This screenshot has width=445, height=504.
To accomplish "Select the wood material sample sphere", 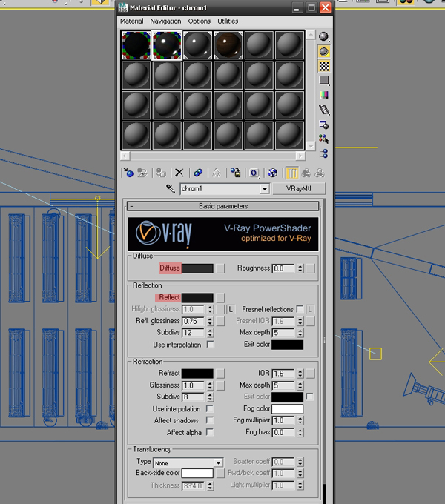I will [228, 45].
